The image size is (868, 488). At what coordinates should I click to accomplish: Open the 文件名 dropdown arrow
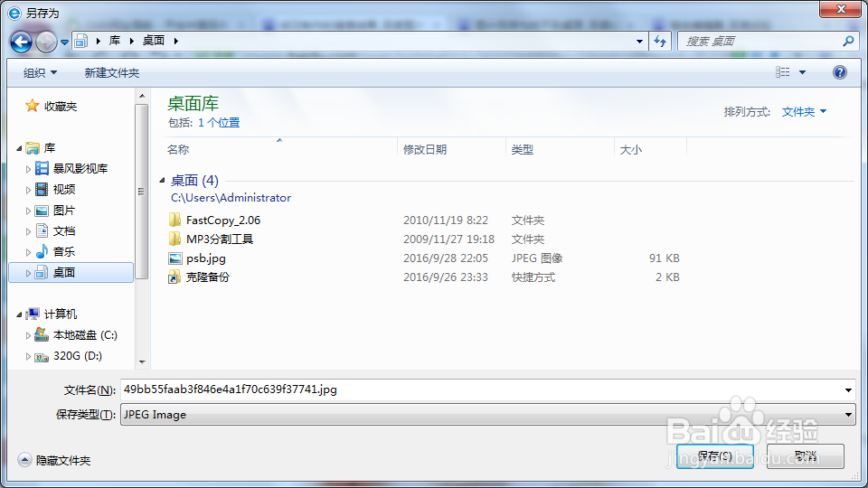(x=848, y=390)
